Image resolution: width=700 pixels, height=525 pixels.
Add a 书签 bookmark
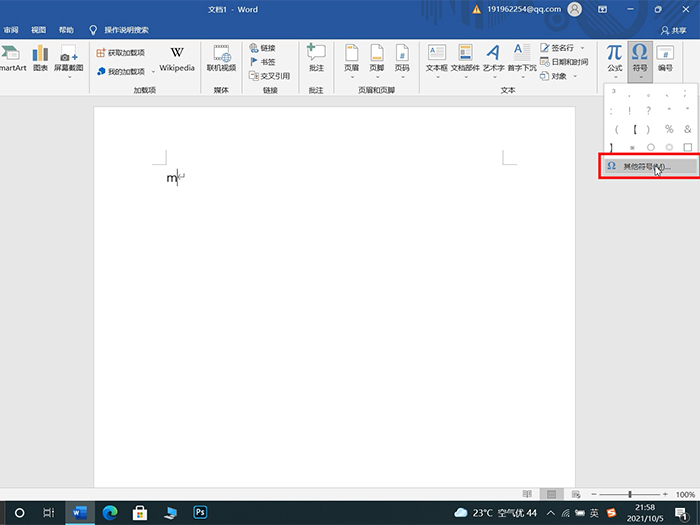pyautogui.click(x=262, y=62)
